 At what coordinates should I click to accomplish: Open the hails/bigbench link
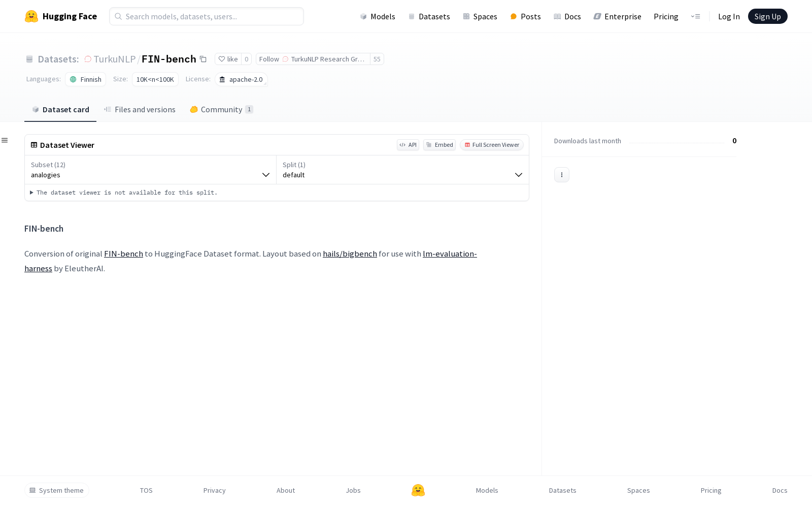point(350,253)
